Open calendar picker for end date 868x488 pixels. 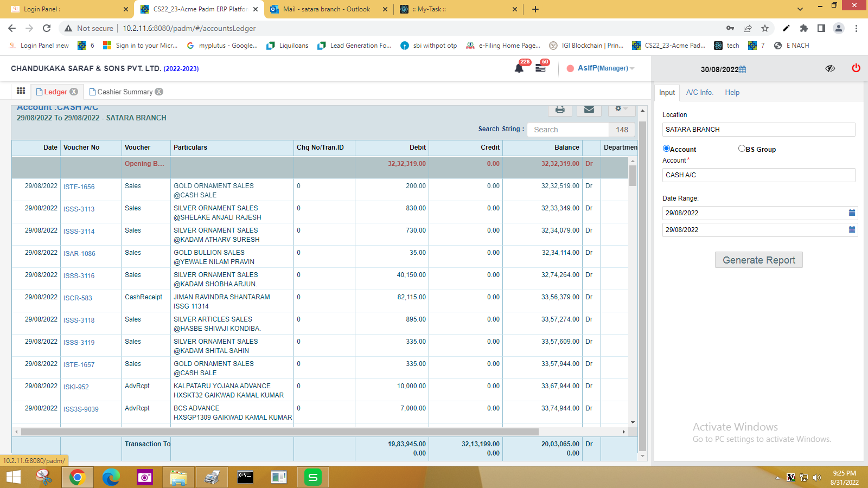[x=852, y=230]
